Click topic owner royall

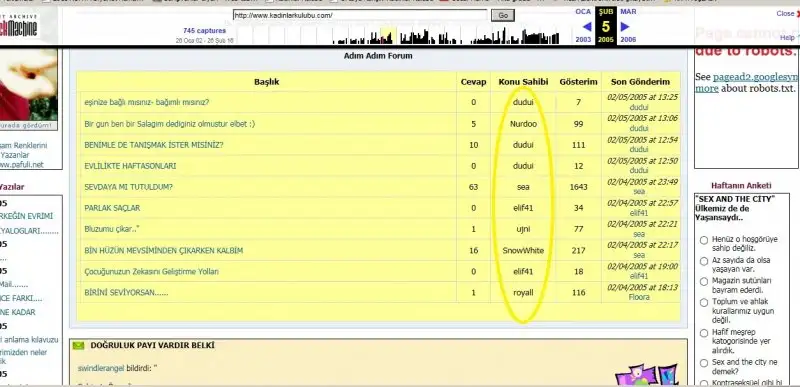point(523,293)
